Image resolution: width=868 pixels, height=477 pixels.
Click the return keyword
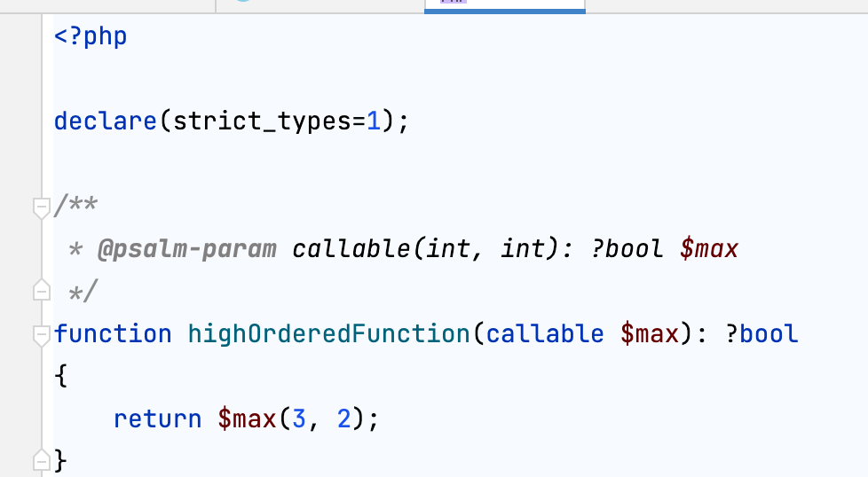pos(158,418)
